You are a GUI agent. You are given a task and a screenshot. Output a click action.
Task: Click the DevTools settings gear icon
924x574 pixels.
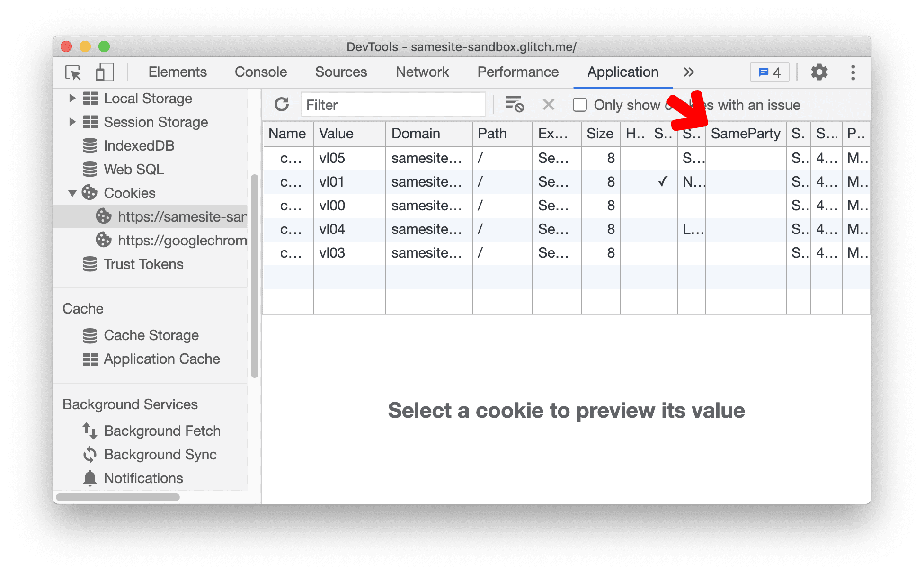(818, 72)
